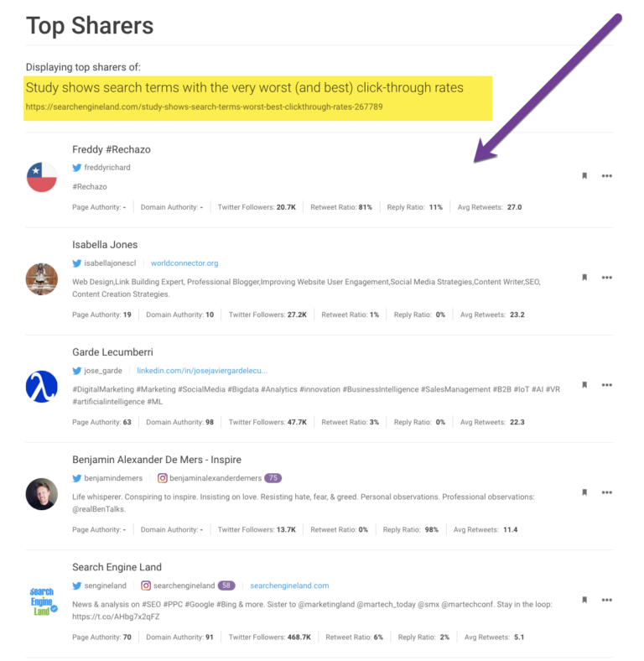Screen dimensions: 644x661
Task: Click Twitter icon beside freddyrichard handle
Action: point(77,168)
